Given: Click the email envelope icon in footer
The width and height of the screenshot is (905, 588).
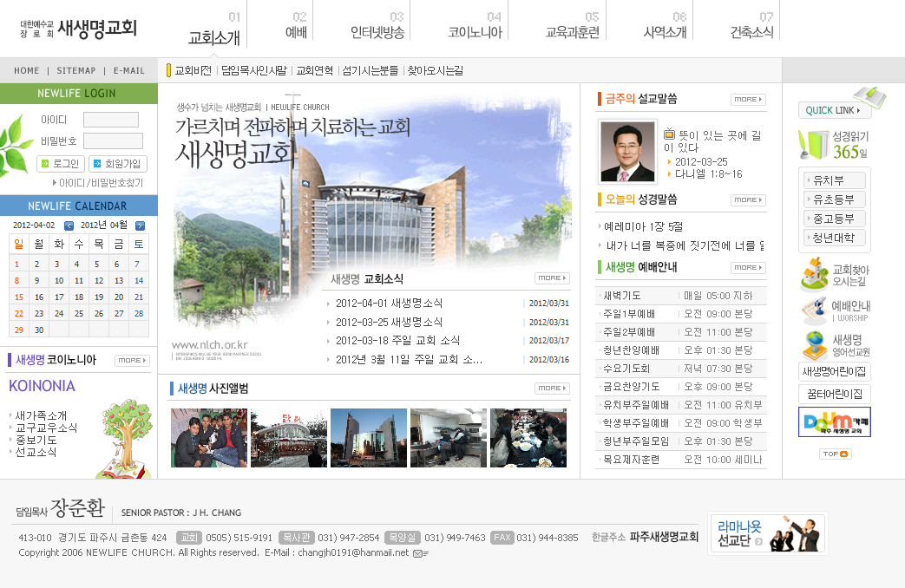Looking at the screenshot, I should pyautogui.click(x=421, y=553).
